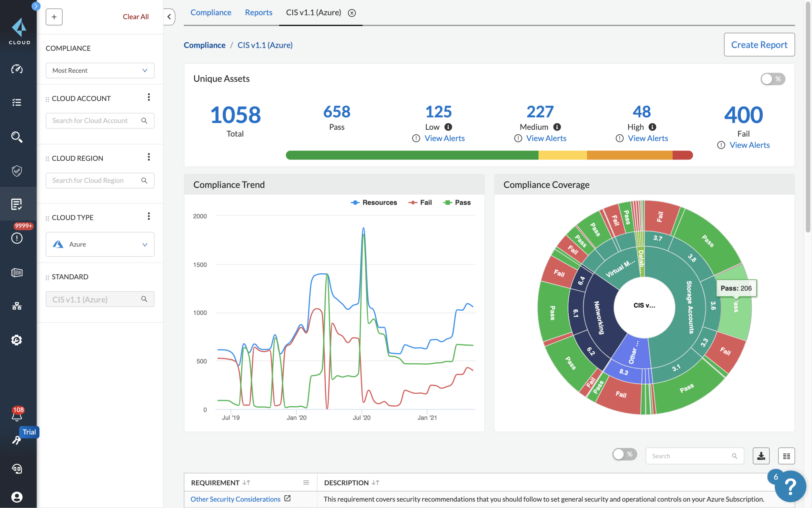This screenshot has width=812, height=508.
Task: Select the Governance shield icon in sidebar
Action: point(16,171)
